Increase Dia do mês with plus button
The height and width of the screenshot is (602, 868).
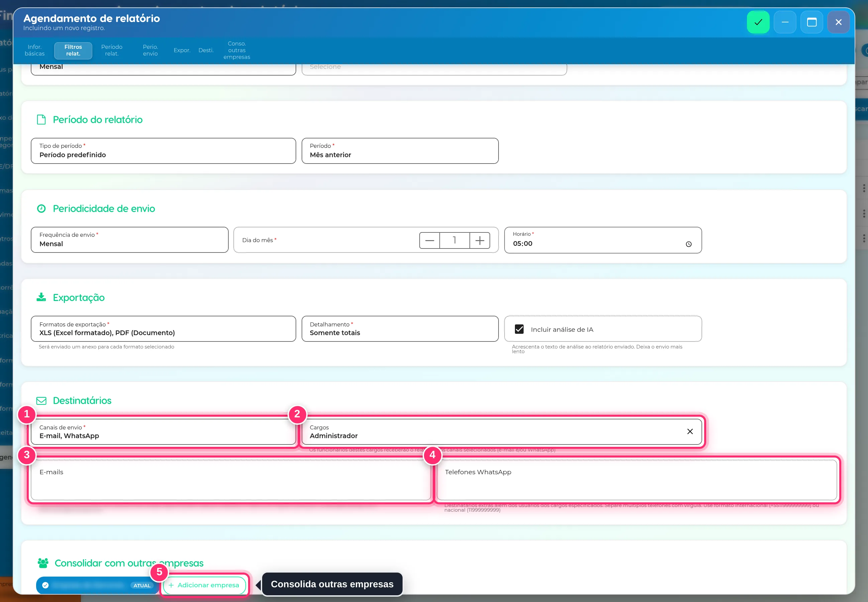pyautogui.click(x=479, y=240)
